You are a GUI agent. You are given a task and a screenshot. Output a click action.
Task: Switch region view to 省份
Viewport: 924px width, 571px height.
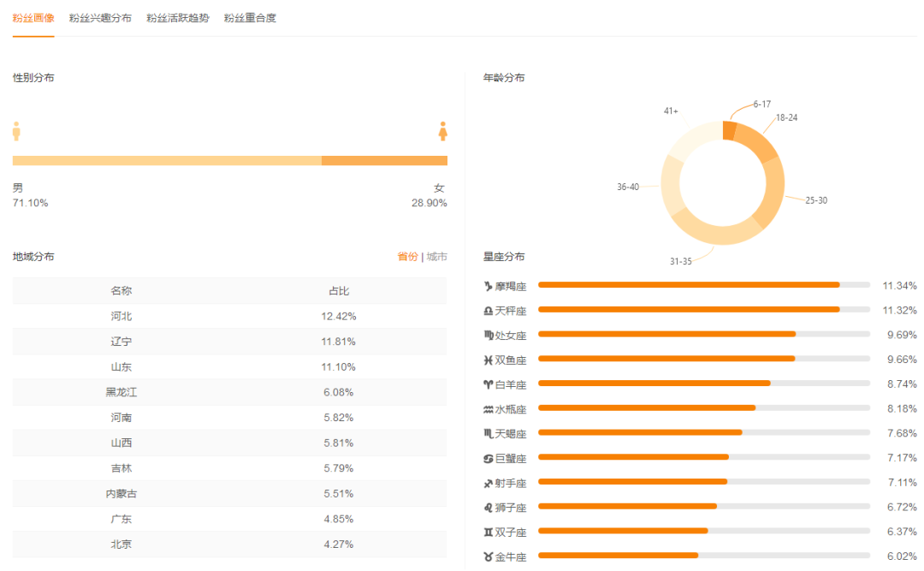point(407,257)
